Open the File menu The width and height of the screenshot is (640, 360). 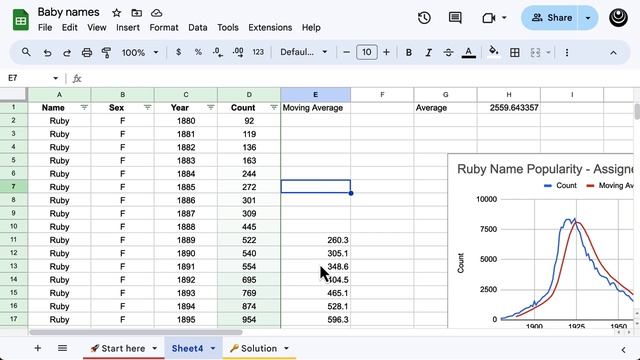(x=45, y=27)
